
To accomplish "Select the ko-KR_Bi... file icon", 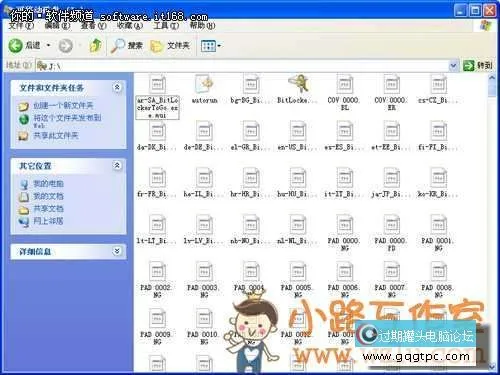I will point(438,178).
